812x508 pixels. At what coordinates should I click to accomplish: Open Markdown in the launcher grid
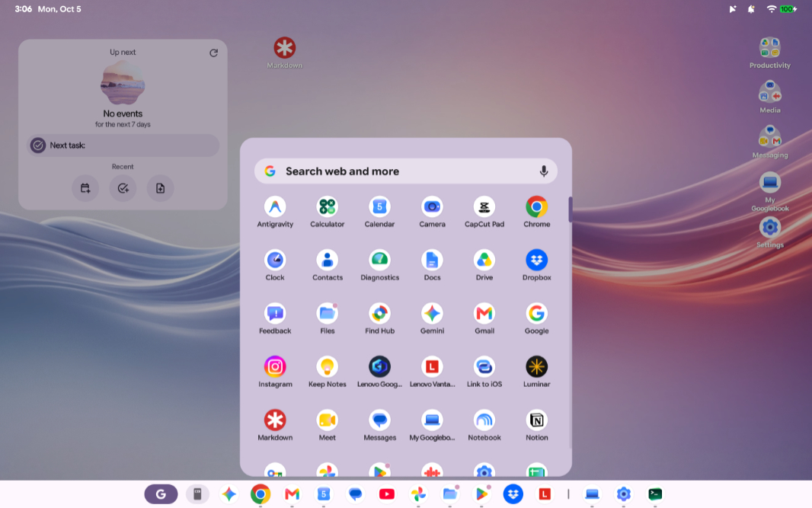[x=275, y=420]
